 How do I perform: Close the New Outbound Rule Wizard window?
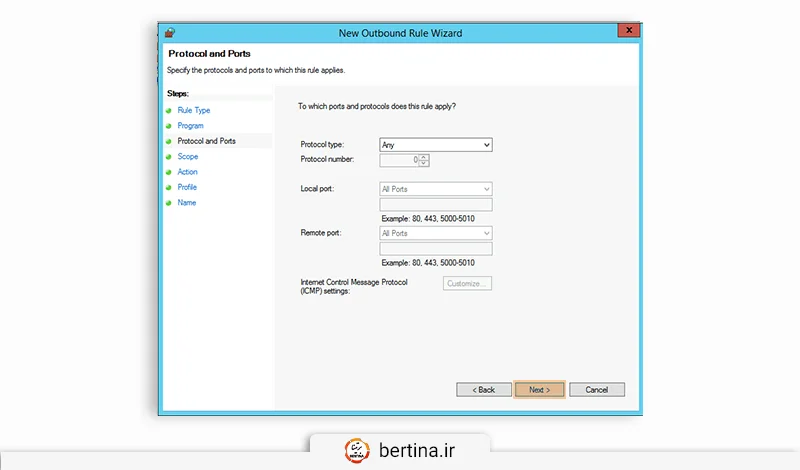pos(626,32)
